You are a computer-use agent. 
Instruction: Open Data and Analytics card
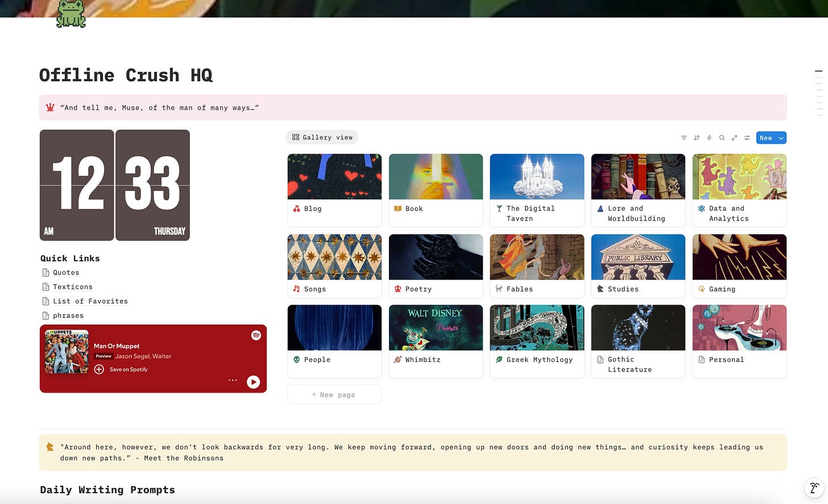click(x=739, y=190)
